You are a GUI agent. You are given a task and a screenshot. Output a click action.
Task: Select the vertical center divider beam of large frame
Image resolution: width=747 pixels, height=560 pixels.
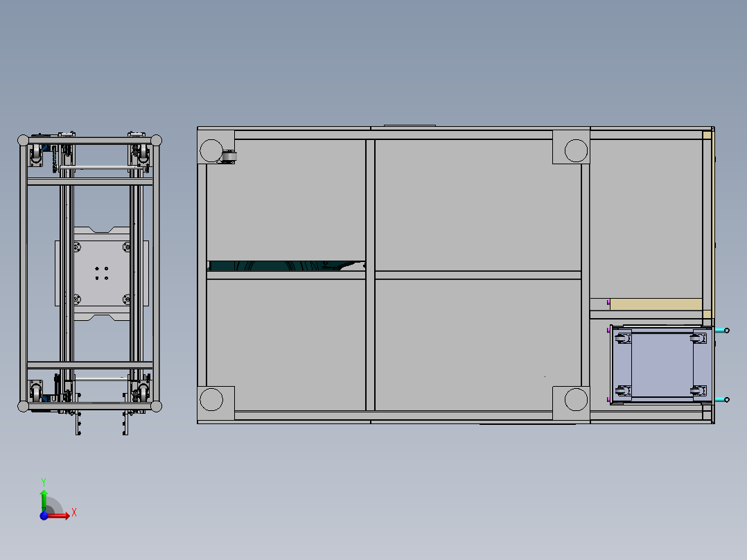click(x=370, y=275)
